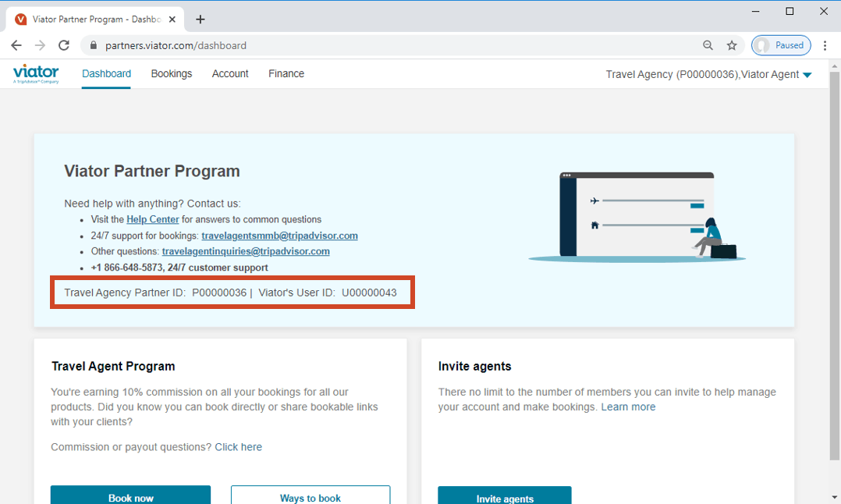Select the Travel Agency Partner ID P00000036 text
Viewport: 841px width, 504px height.
coord(155,293)
